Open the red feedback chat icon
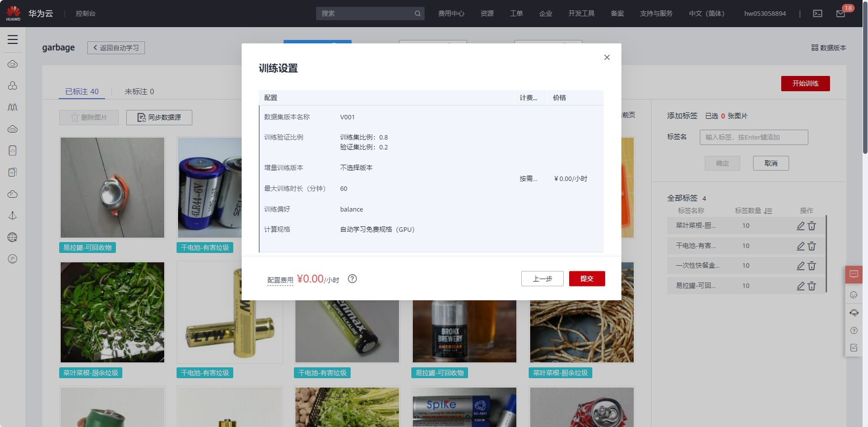Image resolution: width=868 pixels, height=427 pixels. (x=854, y=274)
